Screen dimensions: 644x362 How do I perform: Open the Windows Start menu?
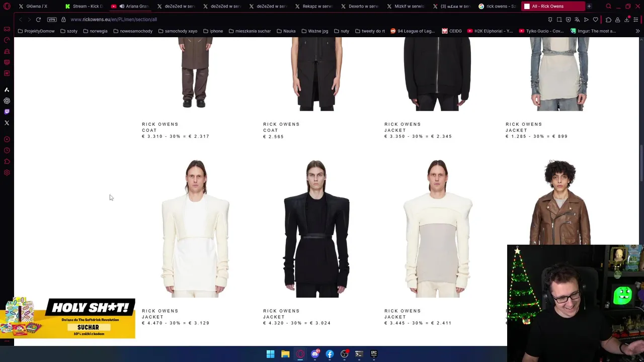point(270,354)
